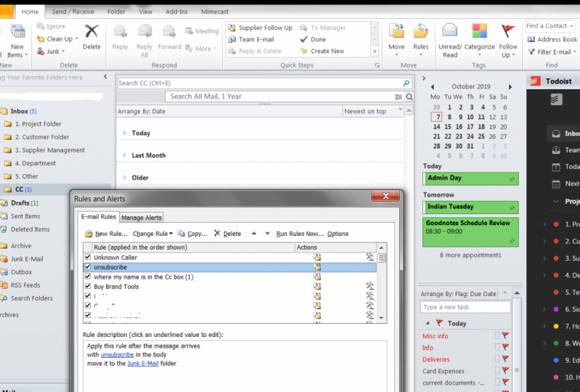Screen dimensions: 580x392
Task: Uncheck the unsubscribe rule
Action: click(x=88, y=266)
